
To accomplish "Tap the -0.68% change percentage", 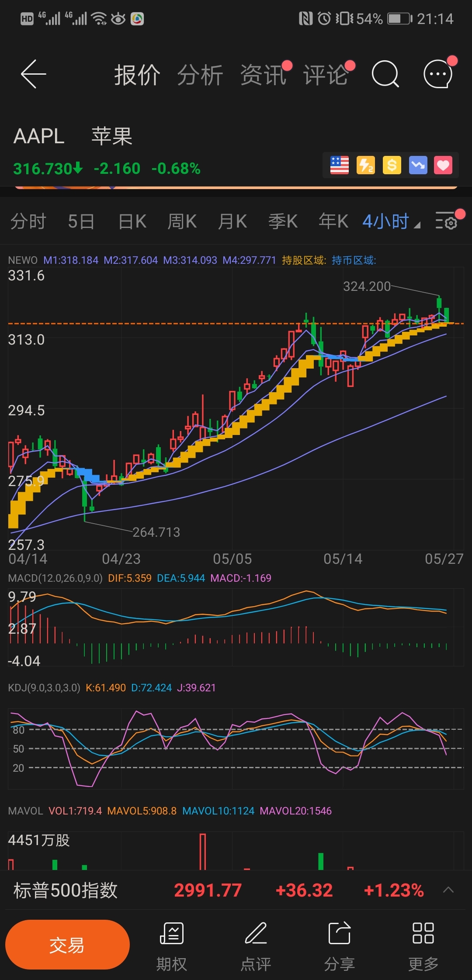I will [176, 169].
